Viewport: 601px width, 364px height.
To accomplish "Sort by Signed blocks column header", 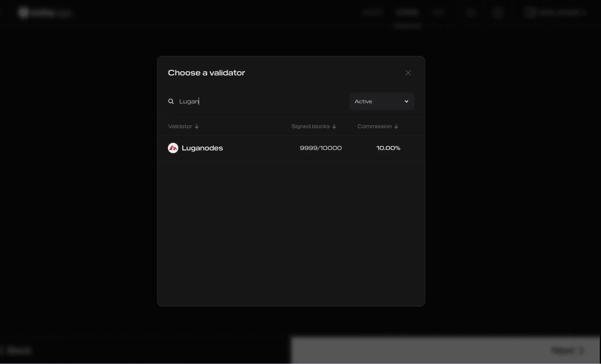I will 314,126.
